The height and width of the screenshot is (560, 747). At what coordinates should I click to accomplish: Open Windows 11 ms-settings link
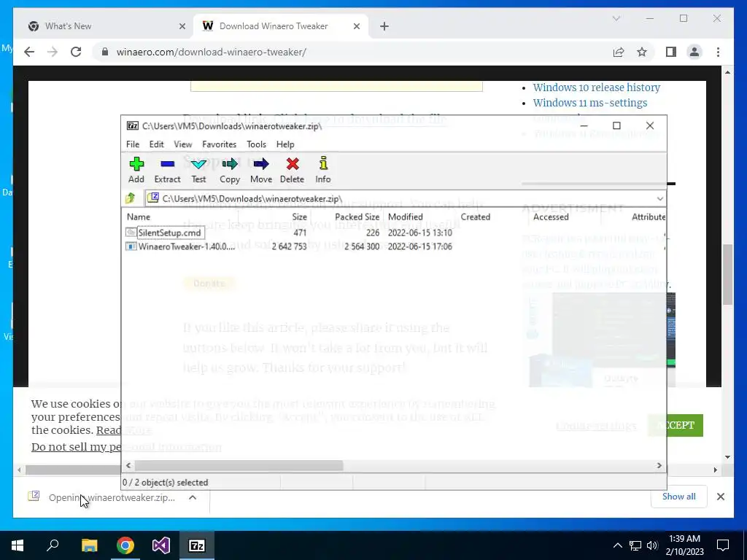point(589,103)
